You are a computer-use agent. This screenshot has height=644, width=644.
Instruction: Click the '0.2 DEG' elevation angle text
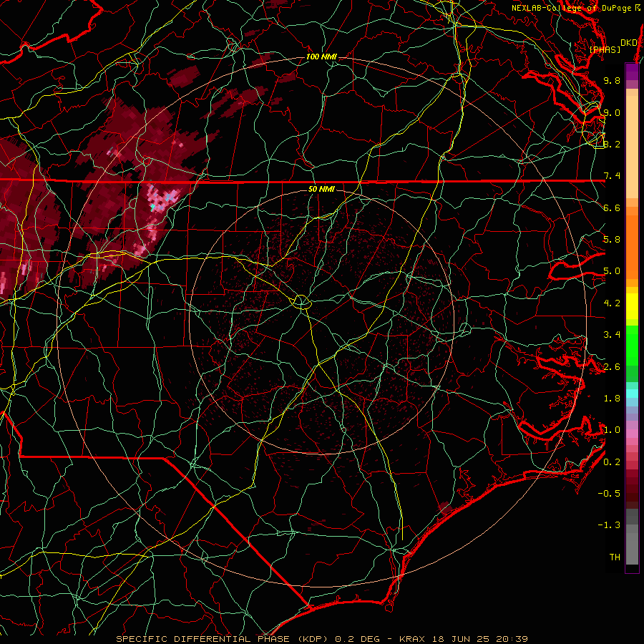coord(356,639)
